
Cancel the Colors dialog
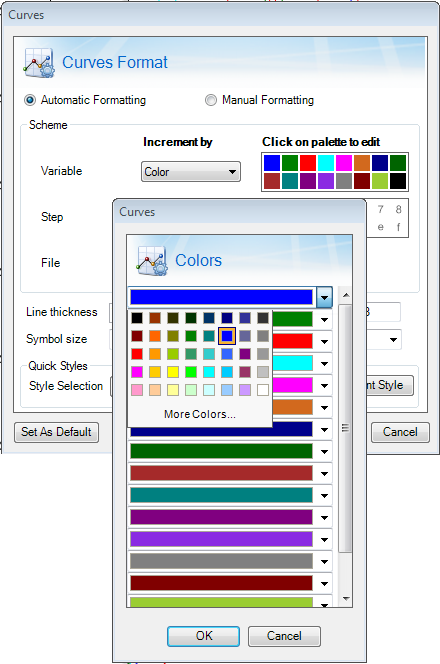point(284,636)
